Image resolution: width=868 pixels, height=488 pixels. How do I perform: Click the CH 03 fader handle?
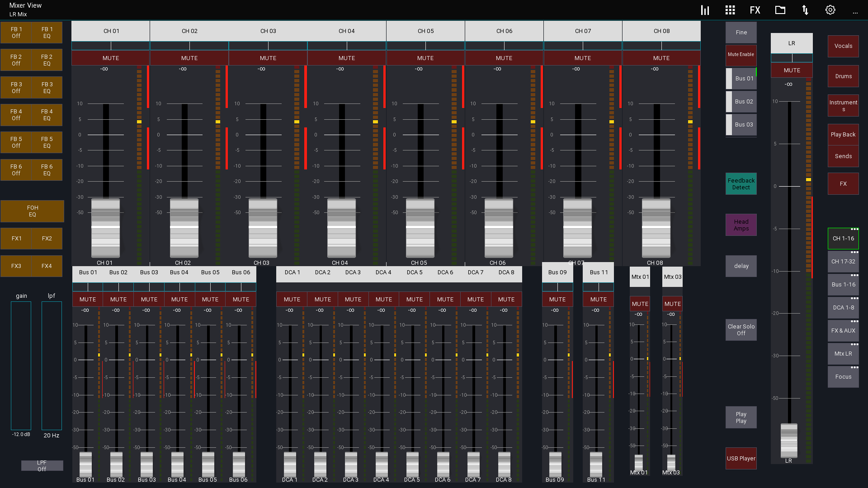(x=263, y=228)
